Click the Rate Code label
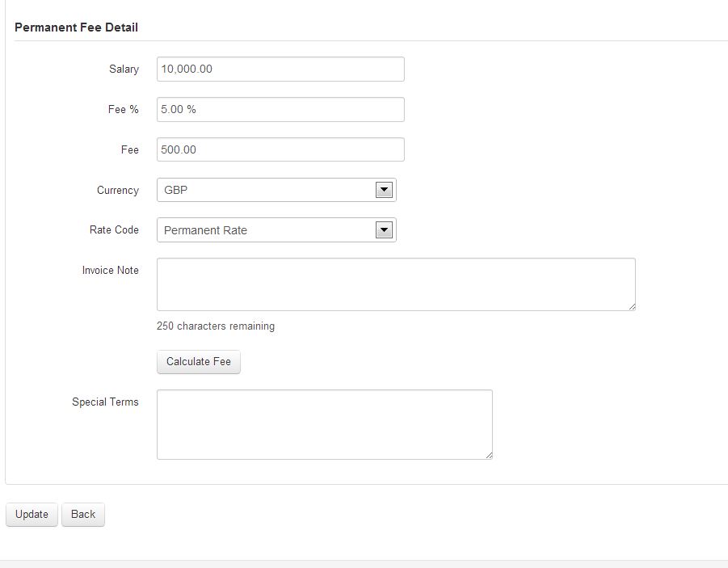728x568 pixels. tap(114, 230)
